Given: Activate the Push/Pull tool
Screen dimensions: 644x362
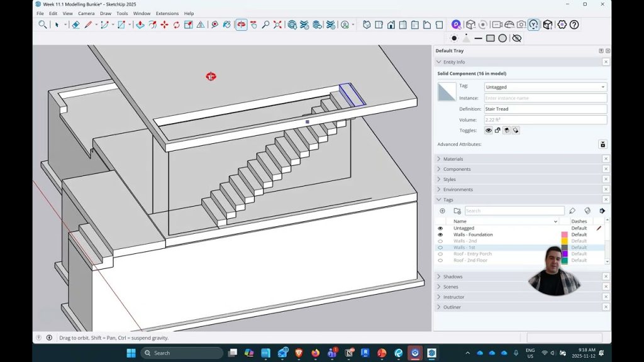Looking at the screenshot, I should (x=140, y=25).
